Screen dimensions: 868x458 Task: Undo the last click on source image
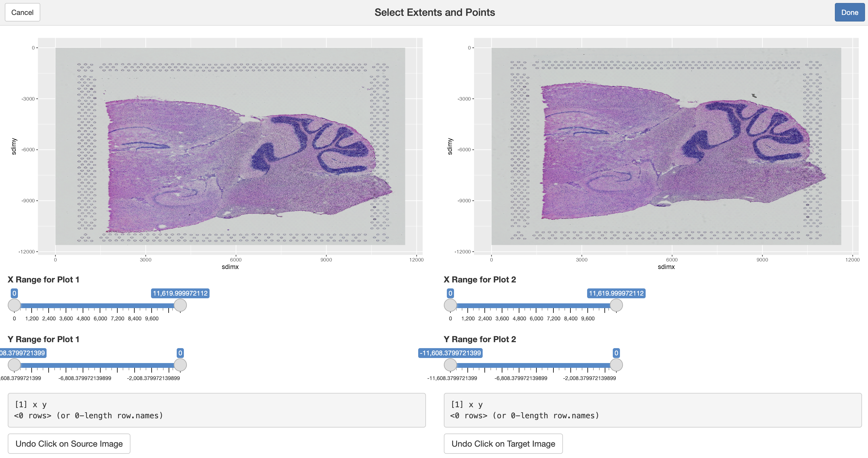point(69,443)
